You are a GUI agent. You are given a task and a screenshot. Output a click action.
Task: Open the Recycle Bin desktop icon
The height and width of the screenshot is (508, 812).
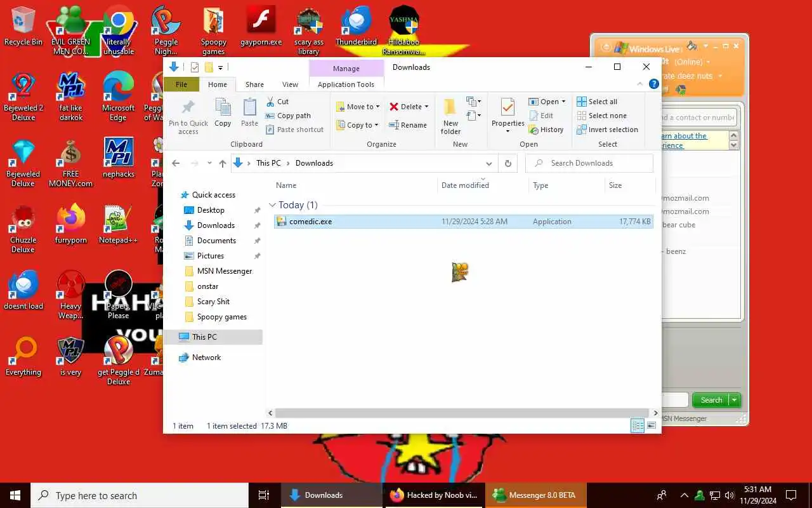pos(23,27)
